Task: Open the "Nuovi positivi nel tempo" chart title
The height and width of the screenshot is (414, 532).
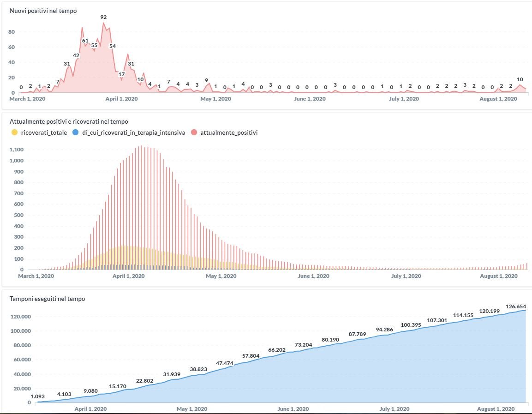Action: coord(43,10)
